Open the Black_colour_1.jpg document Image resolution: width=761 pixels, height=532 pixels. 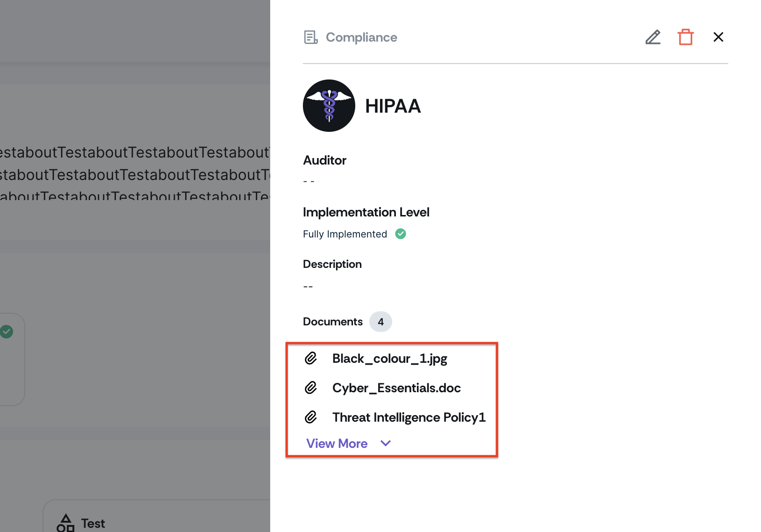(389, 359)
